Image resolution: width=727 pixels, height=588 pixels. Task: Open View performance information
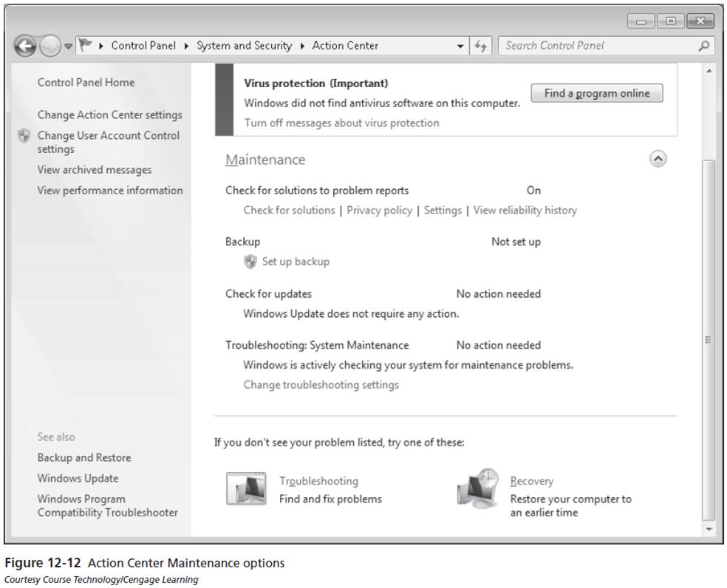(x=110, y=191)
